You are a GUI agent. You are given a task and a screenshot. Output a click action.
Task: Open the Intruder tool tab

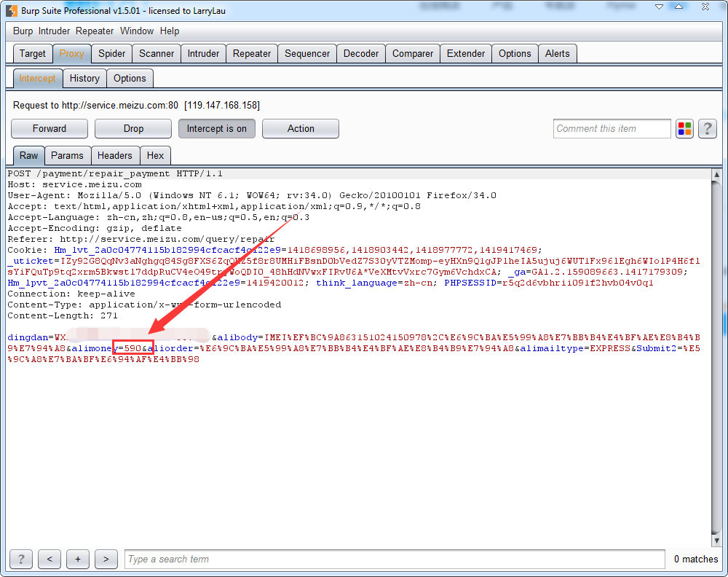coord(203,53)
